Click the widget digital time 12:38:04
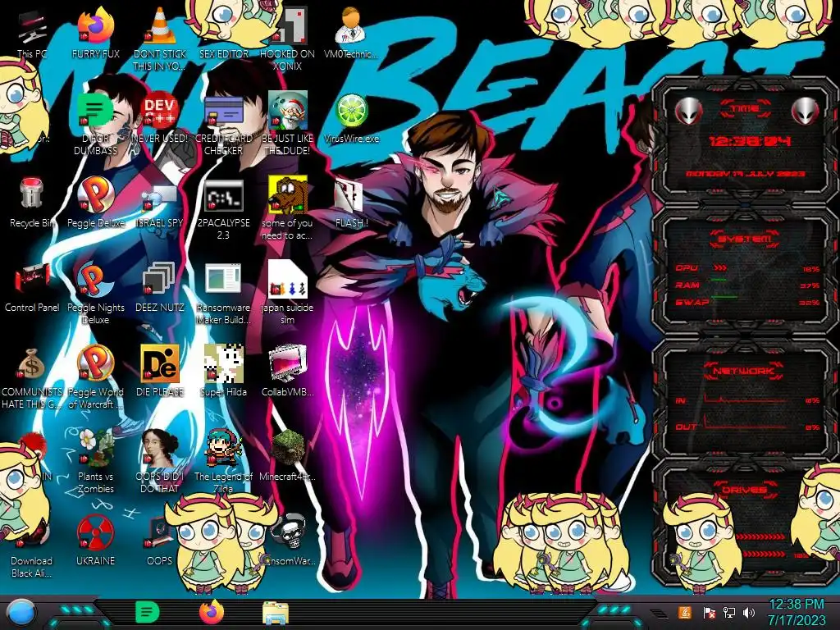Viewport: 840px width, 630px height. [x=750, y=141]
